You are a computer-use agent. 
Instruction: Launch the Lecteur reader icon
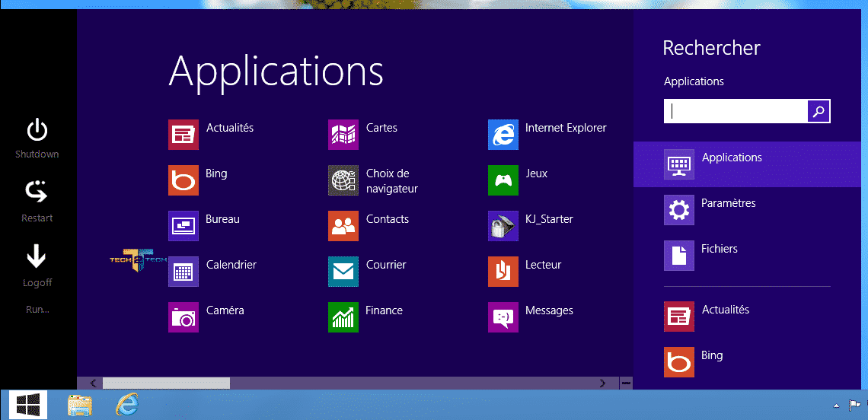(x=503, y=272)
